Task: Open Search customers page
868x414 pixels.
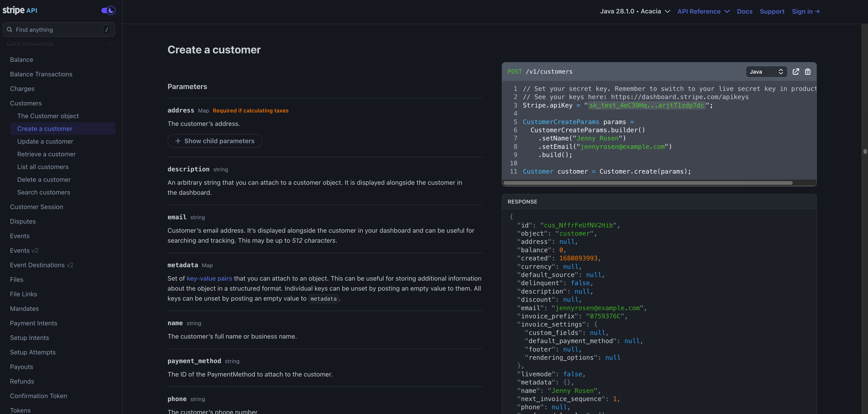Action: pos(44,192)
